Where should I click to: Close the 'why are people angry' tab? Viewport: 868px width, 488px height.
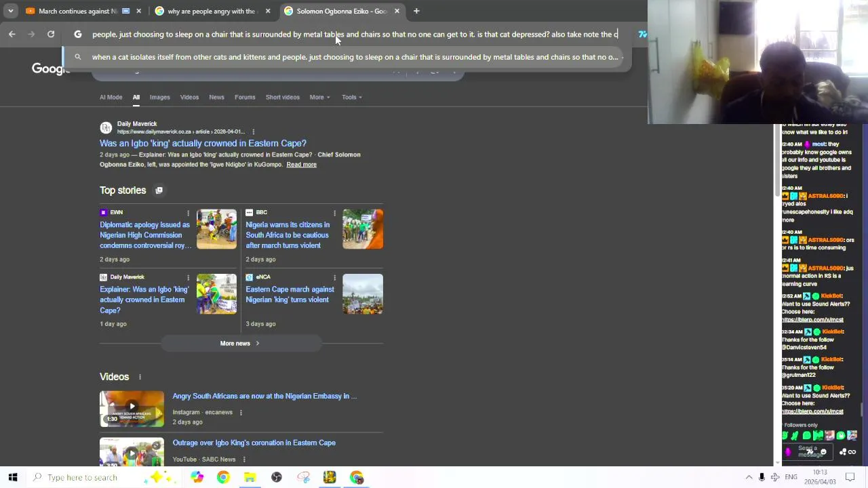coord(268,11)
